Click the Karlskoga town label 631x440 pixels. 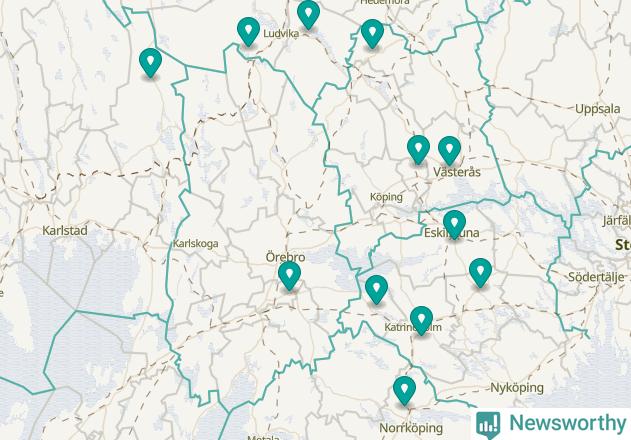[196, 244]
